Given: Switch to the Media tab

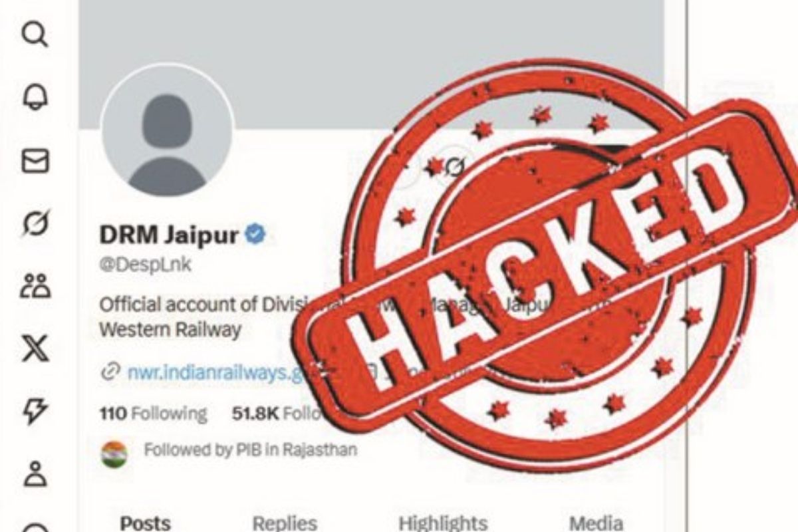Looking at the screenshot, I should [x=596, y=523].
